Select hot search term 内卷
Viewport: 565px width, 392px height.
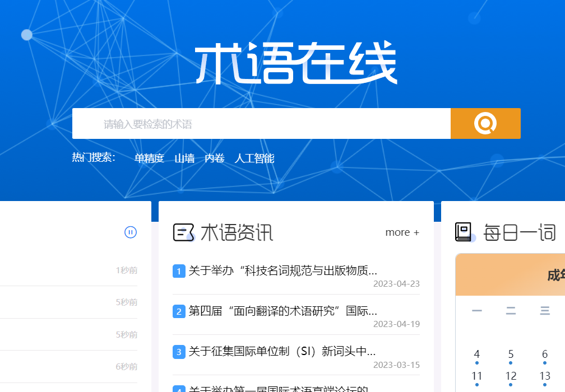pyautogui.click(x=214, y=158)
